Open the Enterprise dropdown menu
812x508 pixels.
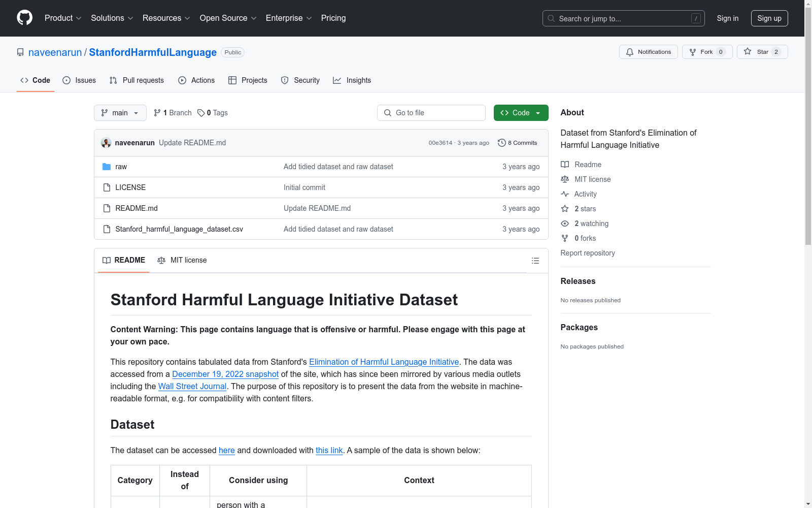pyautogui.click(x=289, y=18)
